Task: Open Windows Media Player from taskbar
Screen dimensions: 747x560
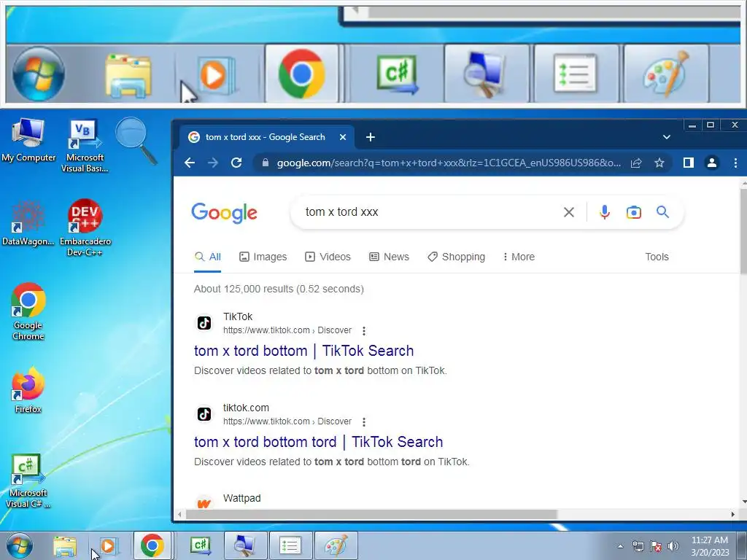Action: coord(109,545)
